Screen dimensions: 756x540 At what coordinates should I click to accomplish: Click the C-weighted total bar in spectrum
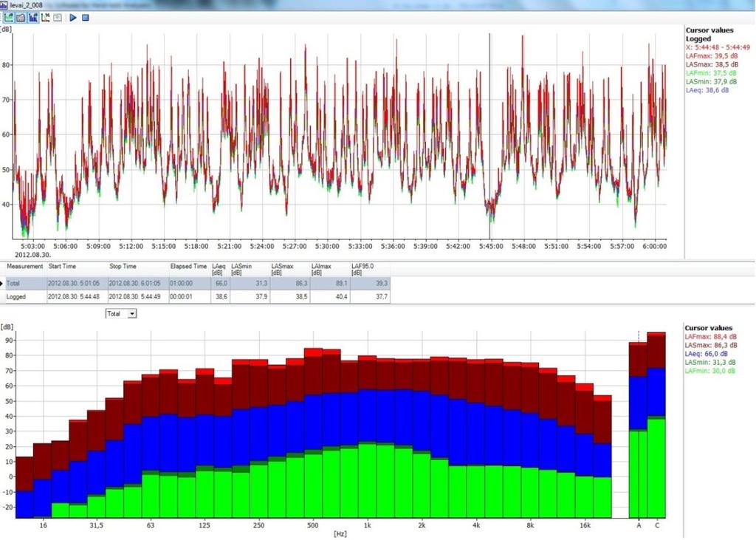[x=656, y=425]
